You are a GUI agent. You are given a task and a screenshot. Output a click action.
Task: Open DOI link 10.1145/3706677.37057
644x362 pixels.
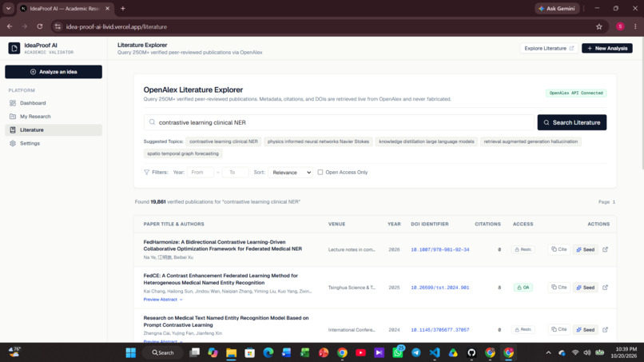pos(440,330)
